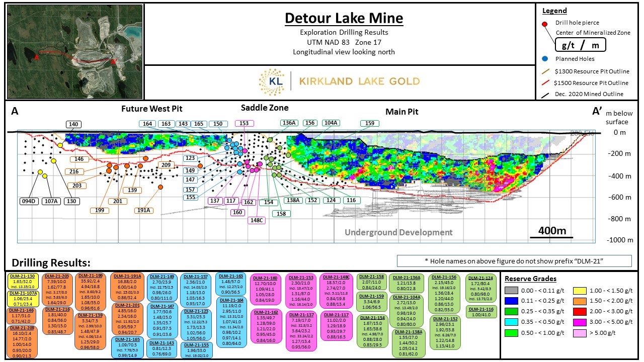Select the orange drill marker above label 199
This screenshot has width=644, height=362.
109,171
